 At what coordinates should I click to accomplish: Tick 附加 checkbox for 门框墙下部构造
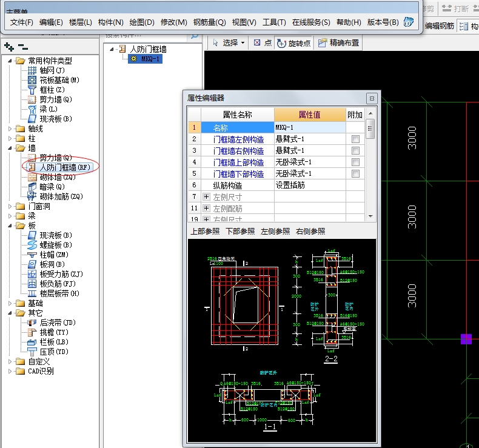point(355,174)
